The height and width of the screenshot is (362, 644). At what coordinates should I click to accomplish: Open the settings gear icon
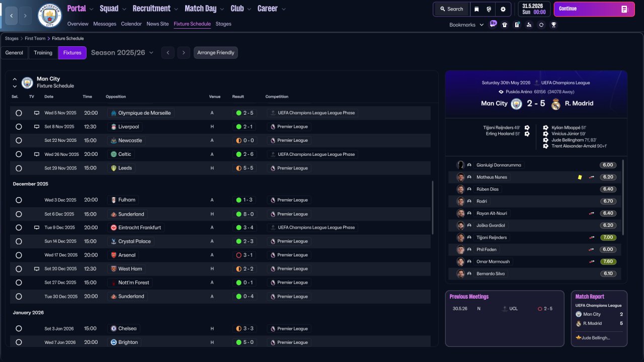(503, 9)
